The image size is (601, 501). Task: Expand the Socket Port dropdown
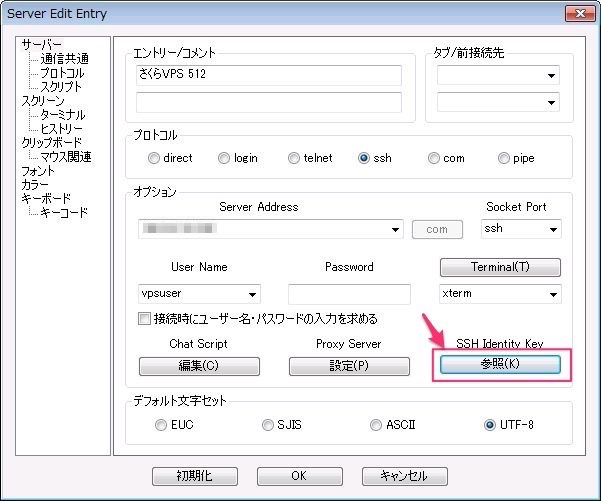click(x=552, y=229)
